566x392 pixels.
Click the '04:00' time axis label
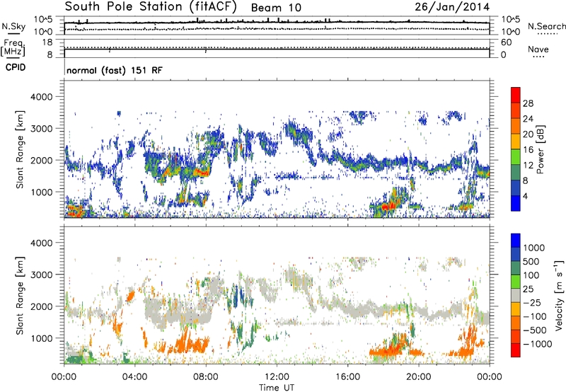click(135, 377)
